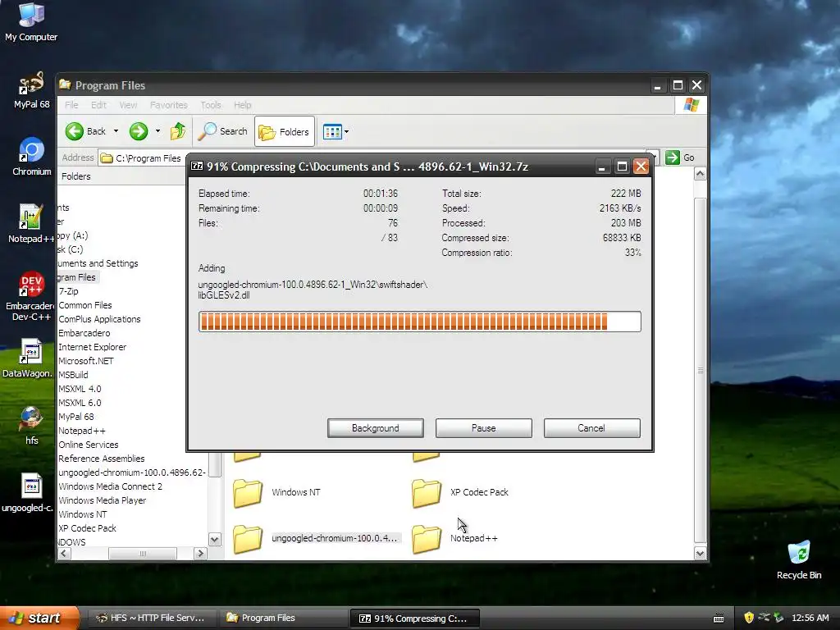This screenshot has height=630, width=840.
Task: Click green Forward arrow in Explorer toolbar
Action: pos(139,131)
